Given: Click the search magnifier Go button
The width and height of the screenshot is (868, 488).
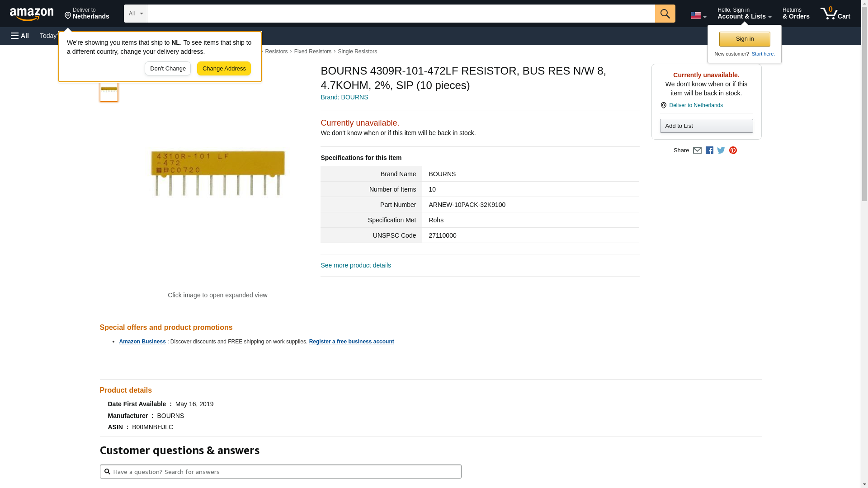Looking at the screenshot, I should click(x=665, y=14).
